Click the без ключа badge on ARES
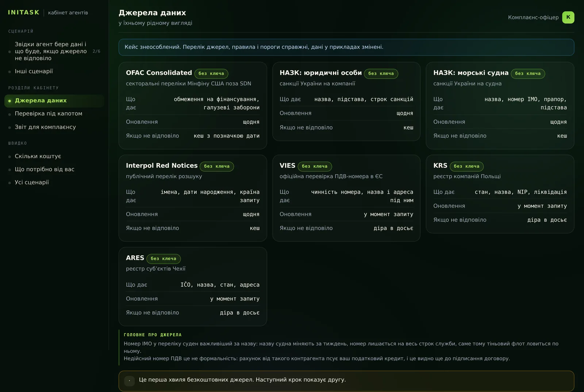This screenshot has width=584, height=392. pos(164,259)
